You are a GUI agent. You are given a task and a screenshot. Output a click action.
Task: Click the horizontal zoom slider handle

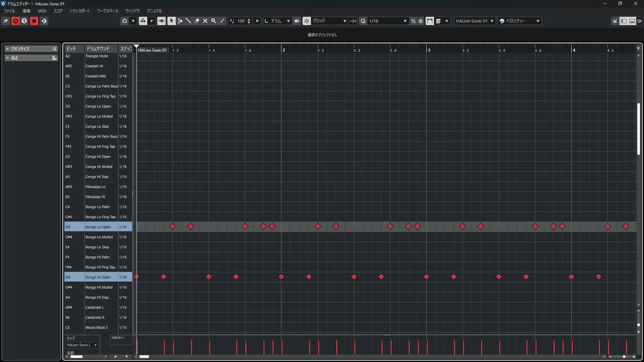[624, 357]
